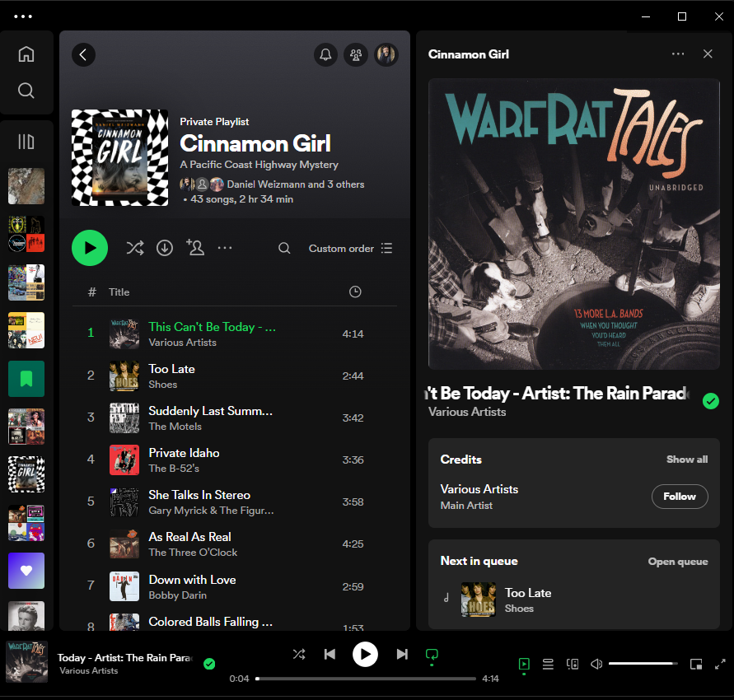This screenshot has width=734, height=700.
Task: Open the Cinnamon Girl playlist cover image
Action: 119,157
